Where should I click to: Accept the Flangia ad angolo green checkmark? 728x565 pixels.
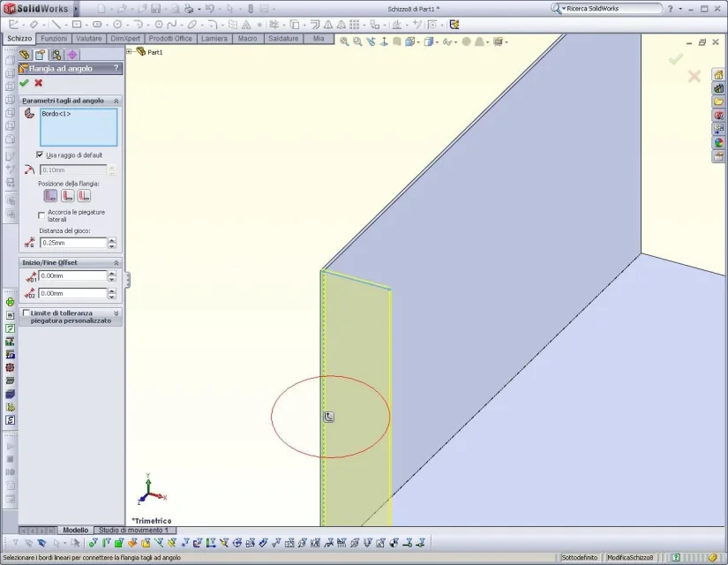pyautogui.click(x=24, y=83)
